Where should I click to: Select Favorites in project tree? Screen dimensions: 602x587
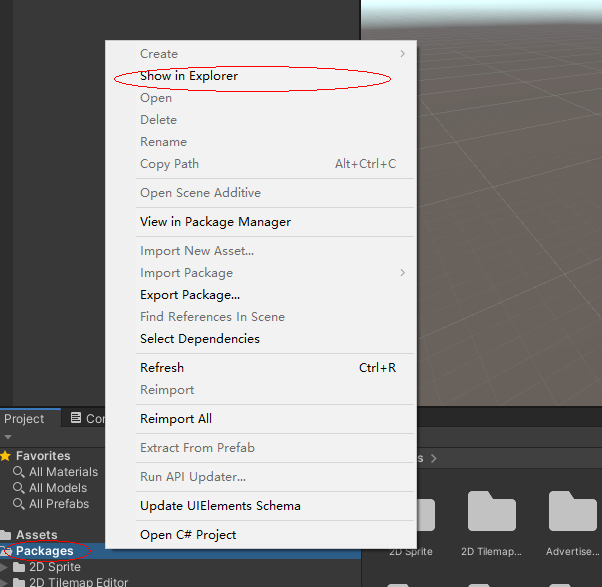point(43,456)
